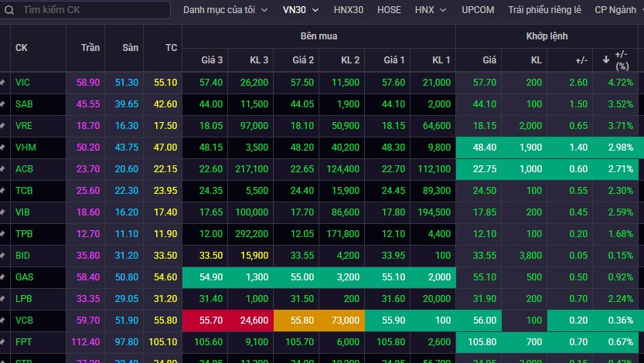Switch to the HNX30 tab
The height and width of the screenshot is (363, 644).
(349, 11)
